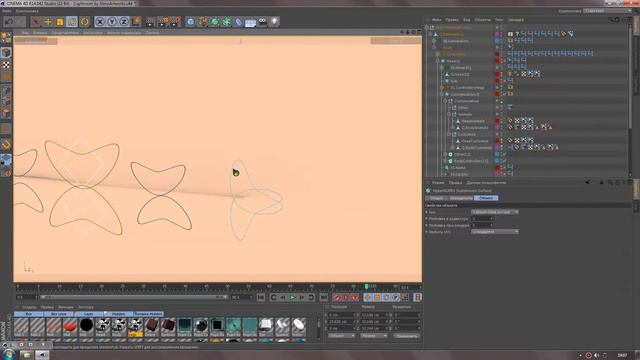Go to end of animation

click(x=324, y=297)
